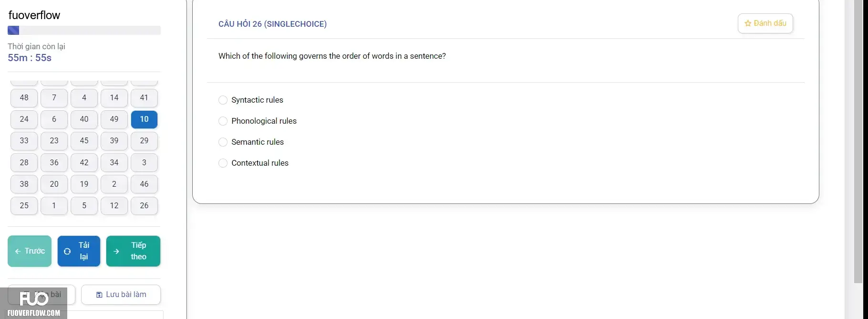Image resolution: width=868 pixels, height=319 pixels.
Task: Pick the Semantic rules radio option
Action: pyautogui.click(x=223, y=142)
